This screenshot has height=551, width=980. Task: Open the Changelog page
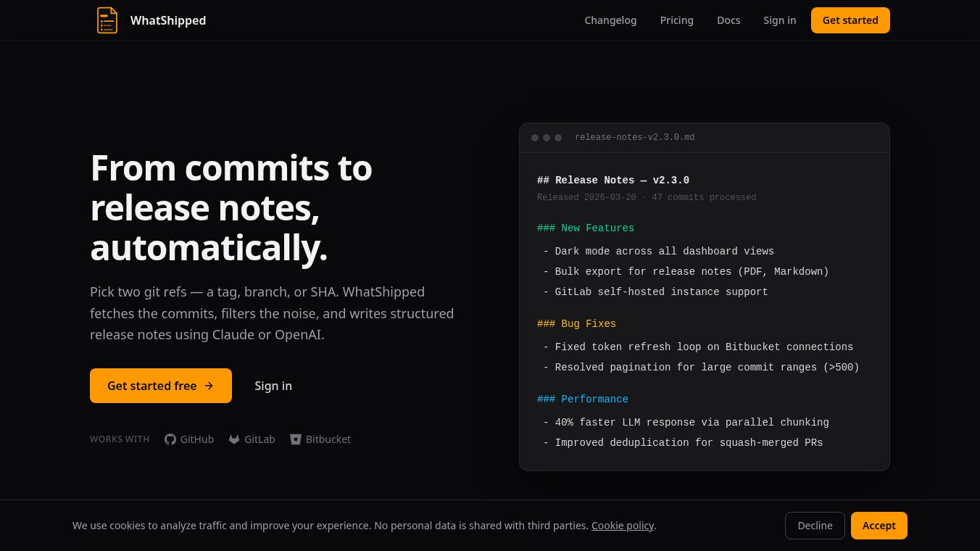[x=610, y=20]
